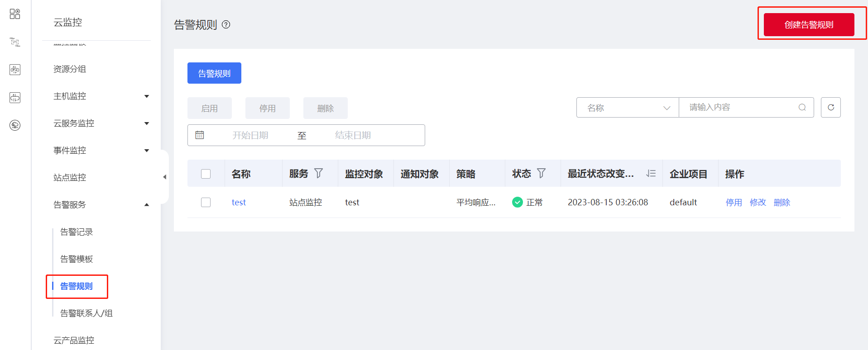
Task: Select the blue 告警规则 tab
Action: coord(214,73)
